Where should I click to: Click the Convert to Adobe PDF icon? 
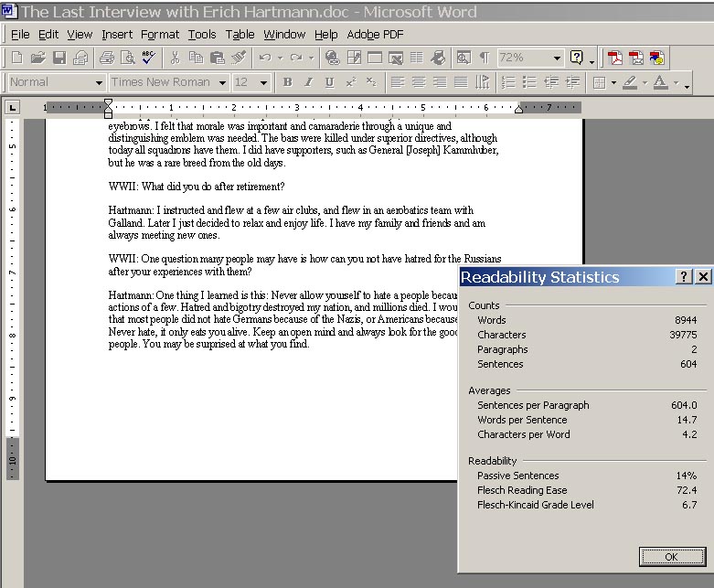(616, 58)
